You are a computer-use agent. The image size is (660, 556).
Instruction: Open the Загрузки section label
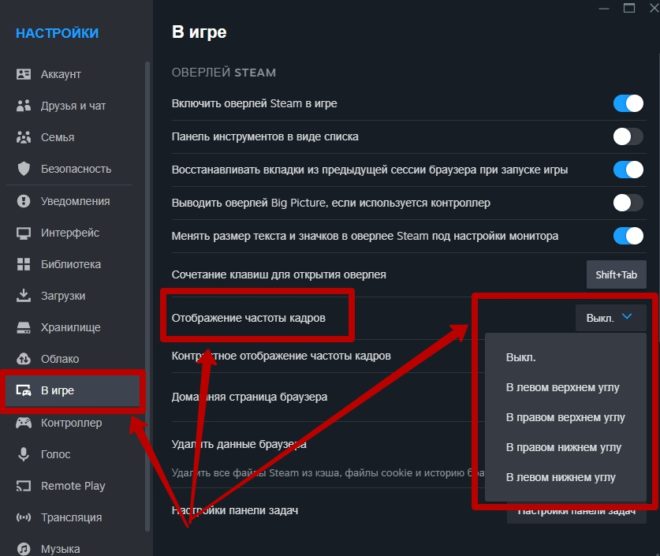click(x=63, y=296)
